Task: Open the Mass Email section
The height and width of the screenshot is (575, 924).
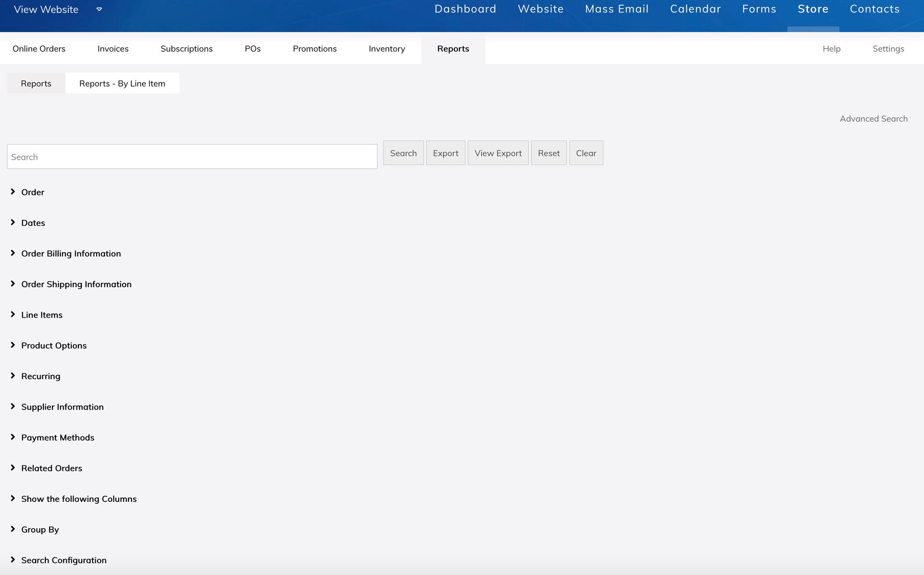Action: pos(617,9)
